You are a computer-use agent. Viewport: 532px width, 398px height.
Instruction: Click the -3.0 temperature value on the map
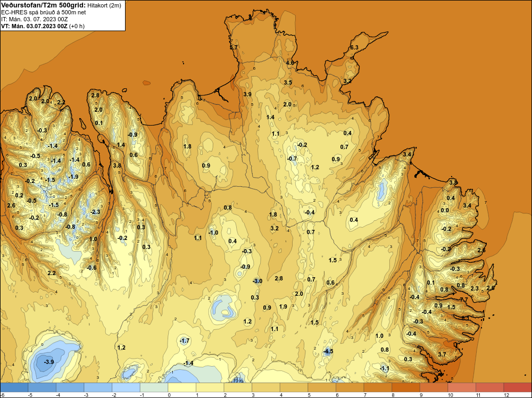pyautogui.click(x=257, y=281)
